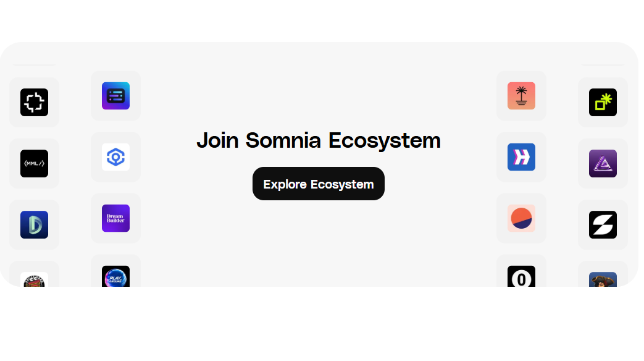Click the blue gradient list logo
Image resolution: width=644 pixels, height=361 pixels.
pyautogui.click(x=115, y=96)
